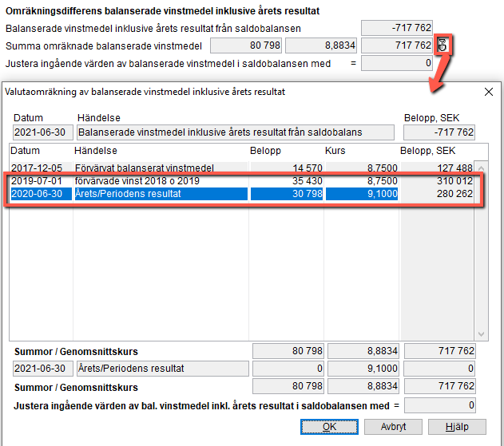This screenshot has width=504, height=446.
Task: Click dialog's top -717 762 SEK field
Action: pyautogui.click(x=439, y=132)
